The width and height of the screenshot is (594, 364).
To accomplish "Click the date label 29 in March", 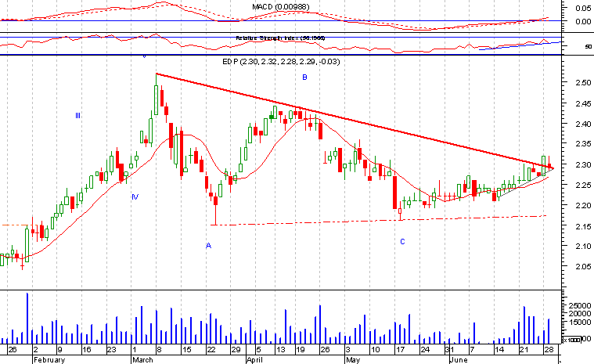I will (x=236, y=350).
